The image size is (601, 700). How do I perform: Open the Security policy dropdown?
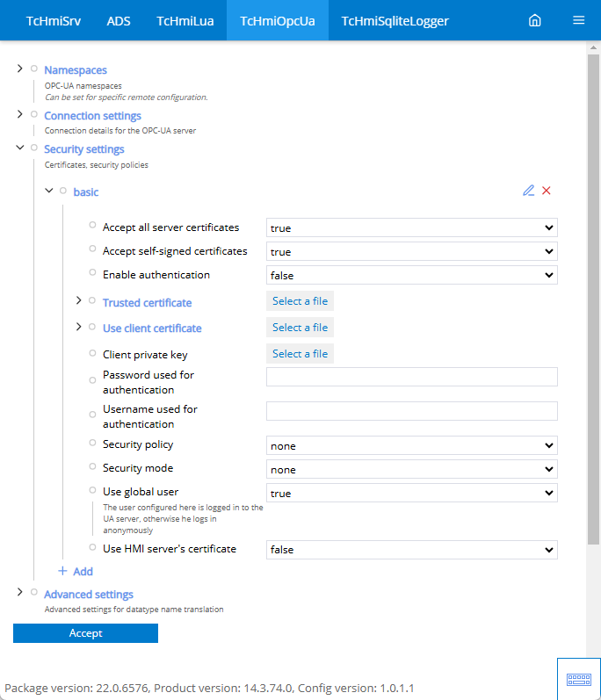click(x=412, y=445)
